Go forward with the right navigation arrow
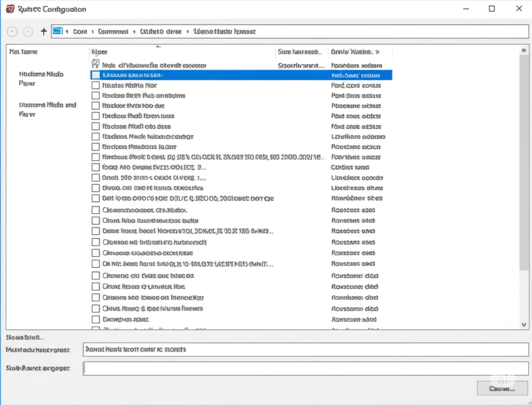The height and width of the screenshot is (405, 532). (28, 32)
